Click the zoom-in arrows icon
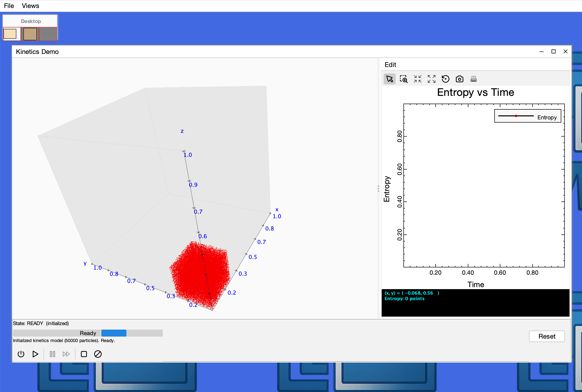Viewport: 582px width, 392px height. [x=417, y=79]
